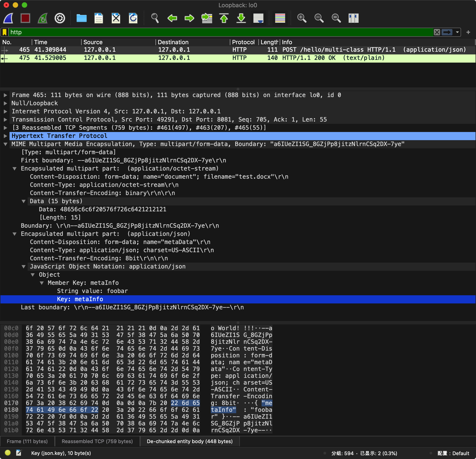Select packet 475 HTTP/1.1 200 OK row
The width and height of the screenshot is (476, 459).
coord(194,58)
